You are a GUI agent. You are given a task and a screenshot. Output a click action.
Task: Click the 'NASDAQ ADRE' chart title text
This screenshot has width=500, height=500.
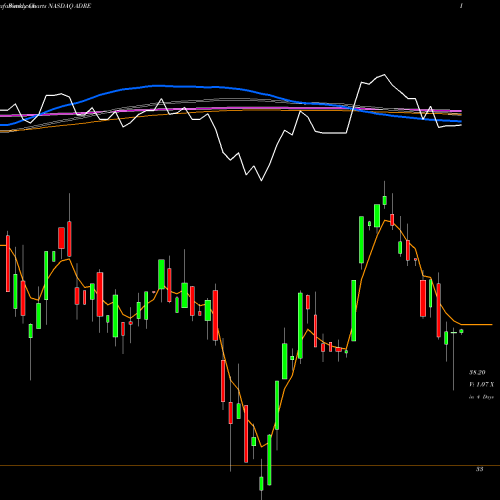point(69,6)
